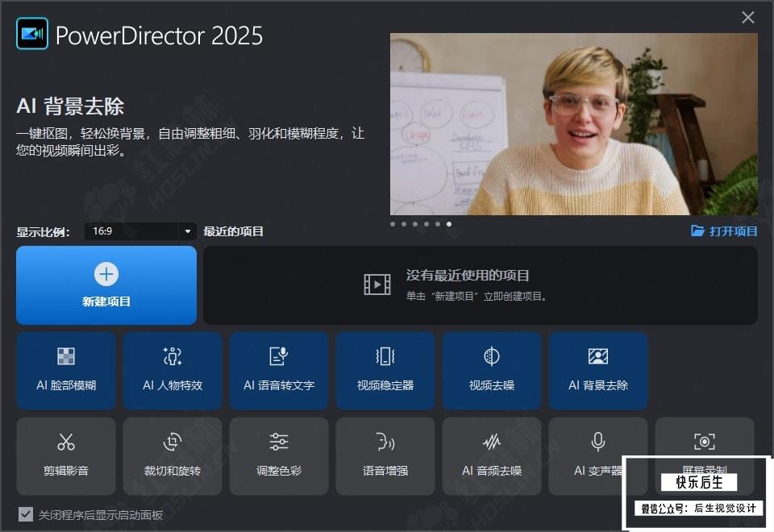
Task: Click the AI background removal preview image
Action: pos(573,124)
